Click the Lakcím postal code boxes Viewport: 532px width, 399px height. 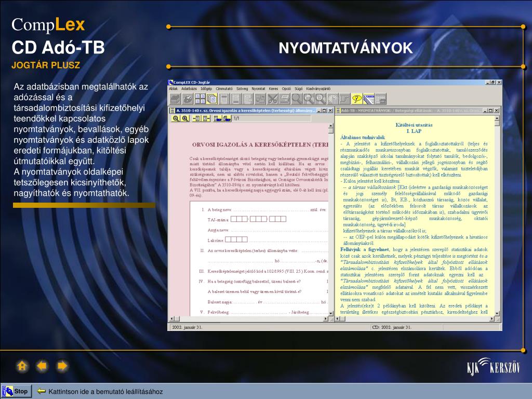236,240
